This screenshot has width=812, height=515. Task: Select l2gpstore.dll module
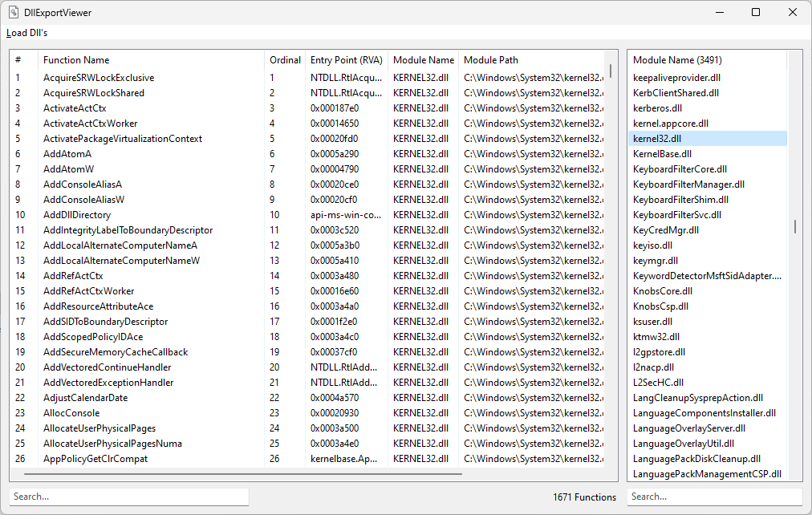point(708,352)
